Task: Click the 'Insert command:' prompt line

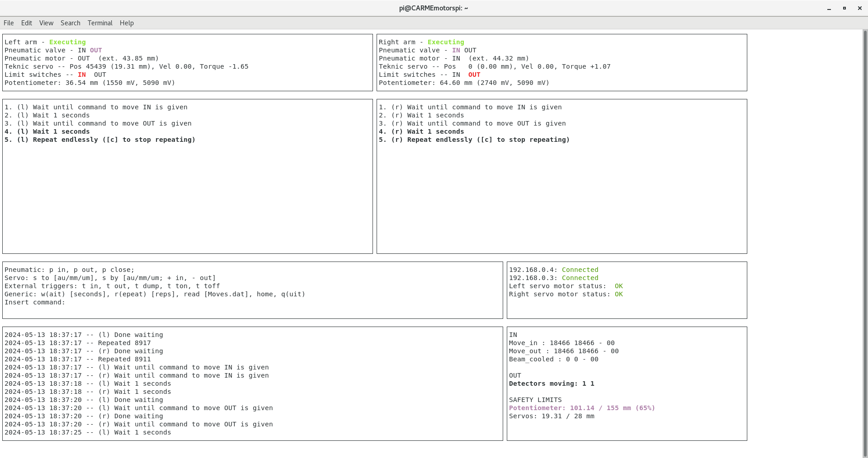Action: click(35, 303)
